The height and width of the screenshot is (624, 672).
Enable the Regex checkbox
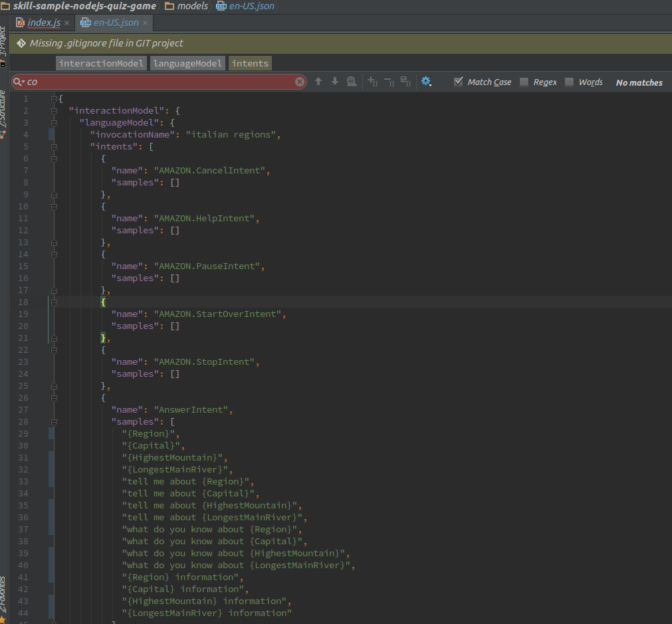click(x=524, y=82)
